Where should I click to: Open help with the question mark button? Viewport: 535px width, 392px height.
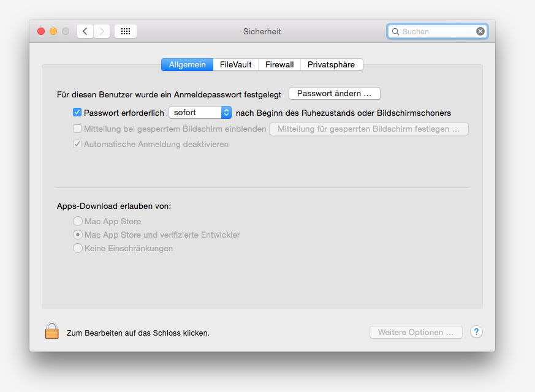pos(476,332)
